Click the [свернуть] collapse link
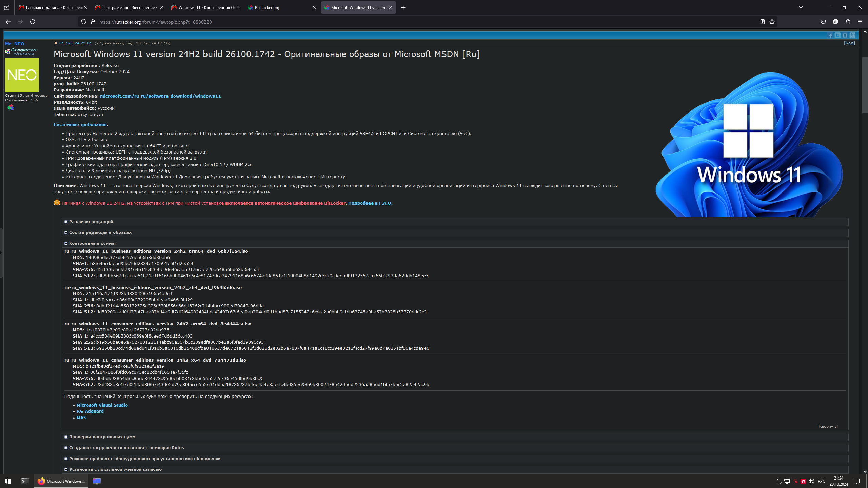 828,426
